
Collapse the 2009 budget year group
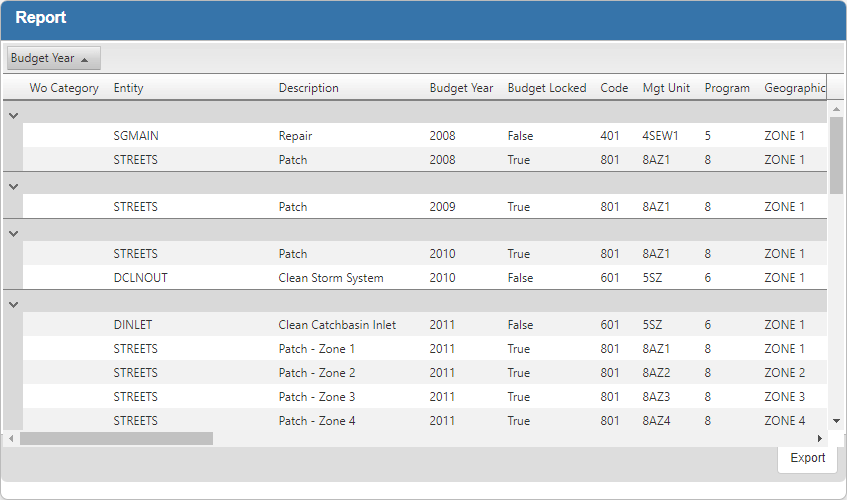click(x=14, y=186)
